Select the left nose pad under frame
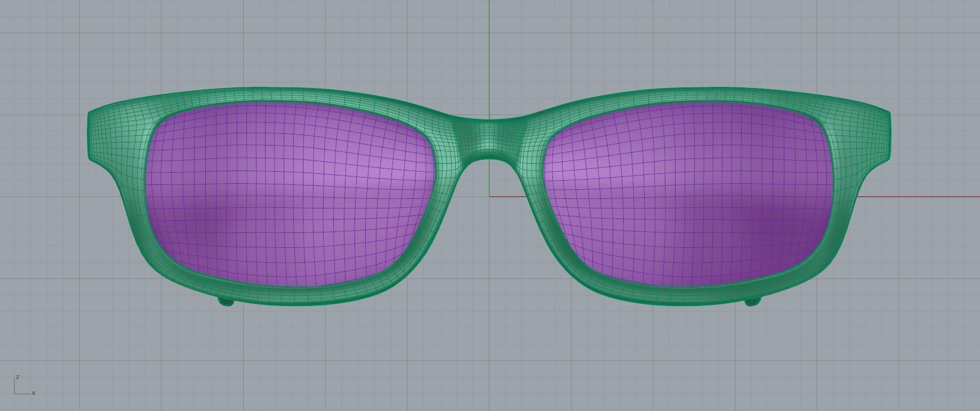Screen dimensions: 980x411 226,302
